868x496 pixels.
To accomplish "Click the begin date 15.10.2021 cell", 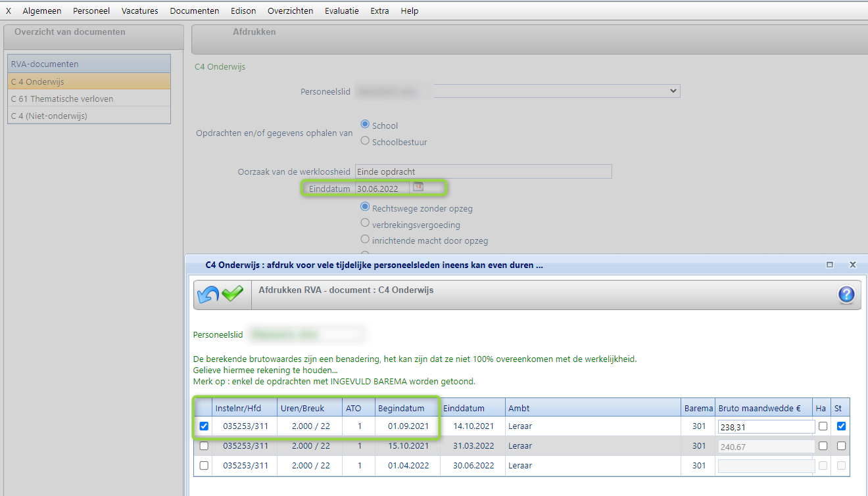I will click(x=408, y=445).
